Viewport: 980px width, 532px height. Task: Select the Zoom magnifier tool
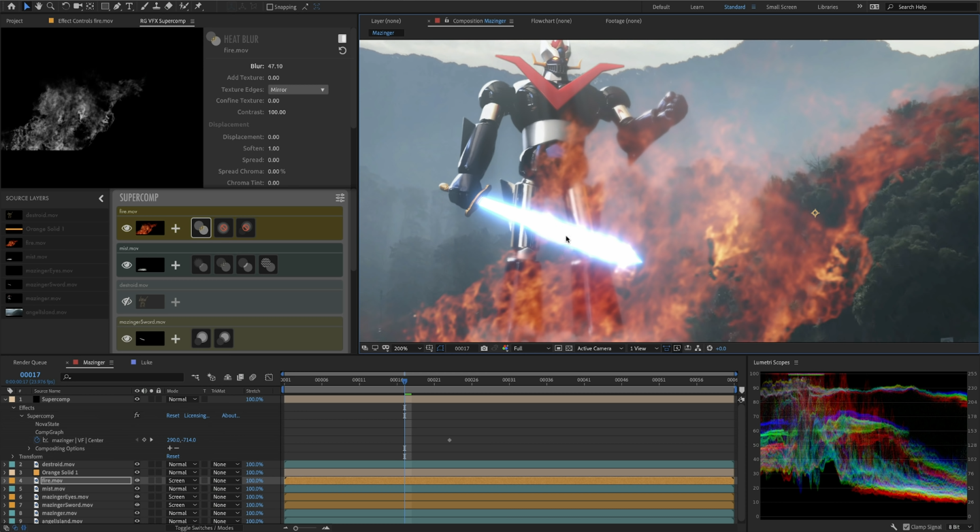[50, 6]
